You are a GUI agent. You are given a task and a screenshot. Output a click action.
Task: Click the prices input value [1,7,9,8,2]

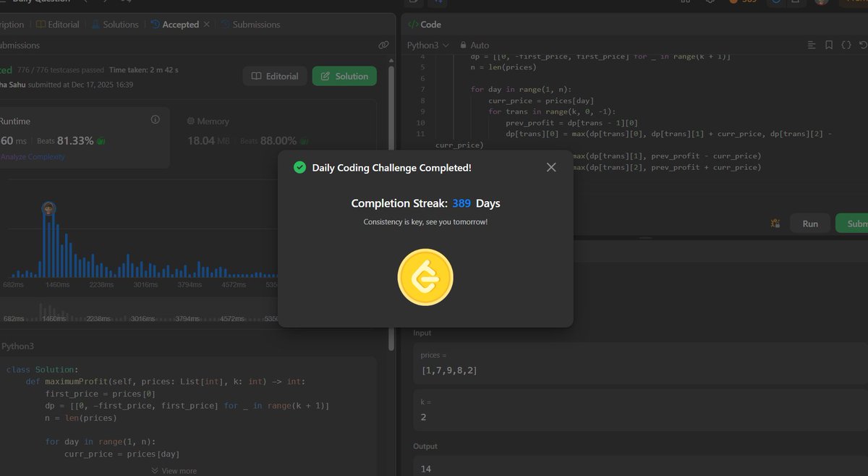coord(449,370)
